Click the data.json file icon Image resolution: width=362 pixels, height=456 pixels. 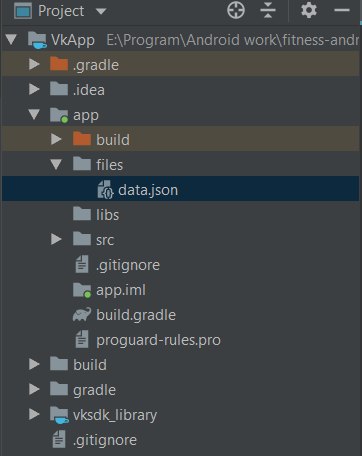point(105,190)
